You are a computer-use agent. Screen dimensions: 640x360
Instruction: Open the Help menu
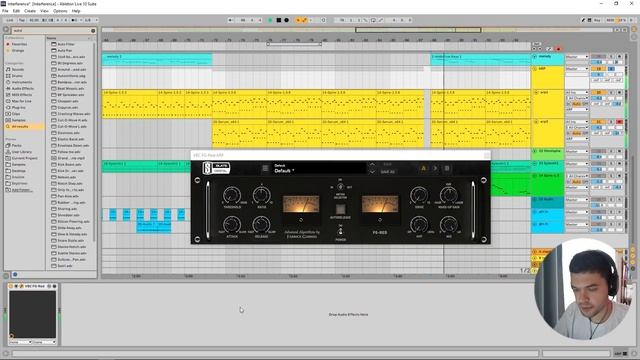pos(76,11)
